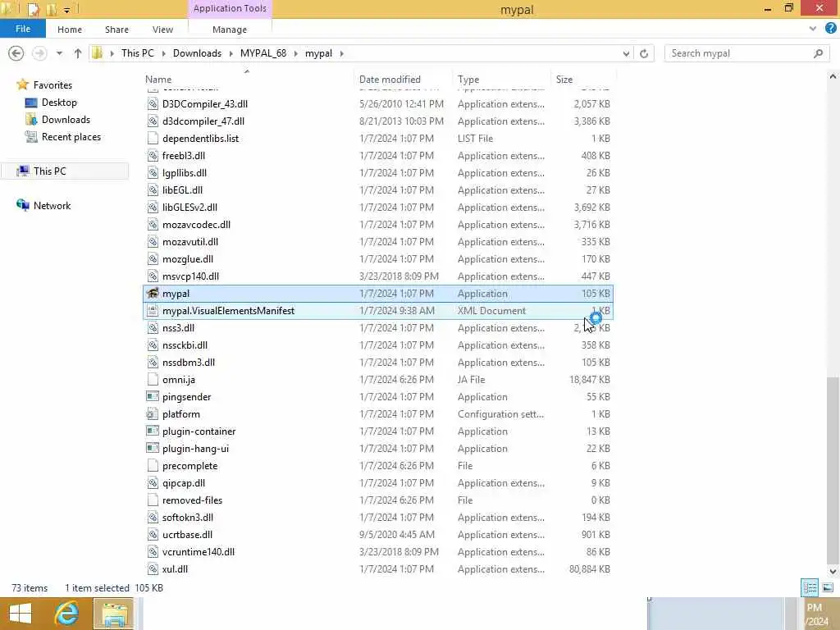Image resolution: width=840 pixels, height=630 pixels.
Task: Focus the Search mypal field
Action: pyautogui.click(x=746, y=53)
